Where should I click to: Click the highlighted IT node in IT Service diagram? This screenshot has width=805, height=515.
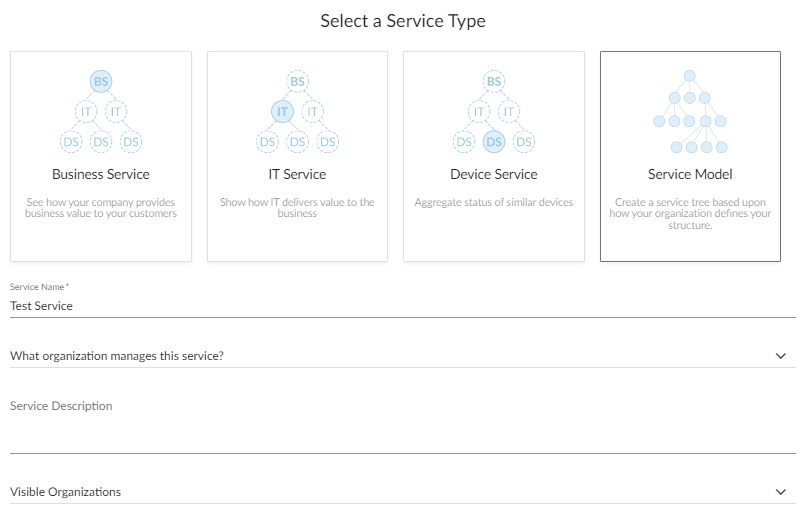[282, 111]
